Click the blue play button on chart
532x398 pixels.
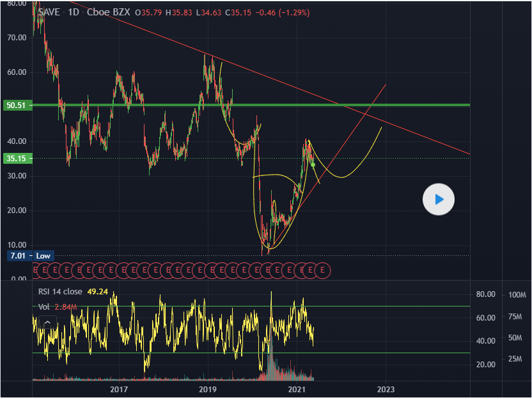pyautogui.click(x=439, y=200)
